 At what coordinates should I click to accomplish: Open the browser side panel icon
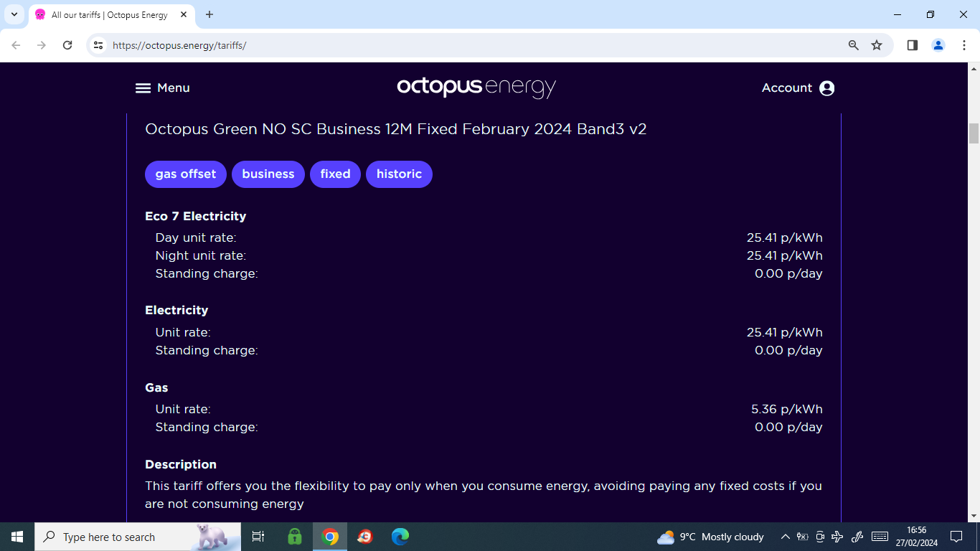point(913,45)
